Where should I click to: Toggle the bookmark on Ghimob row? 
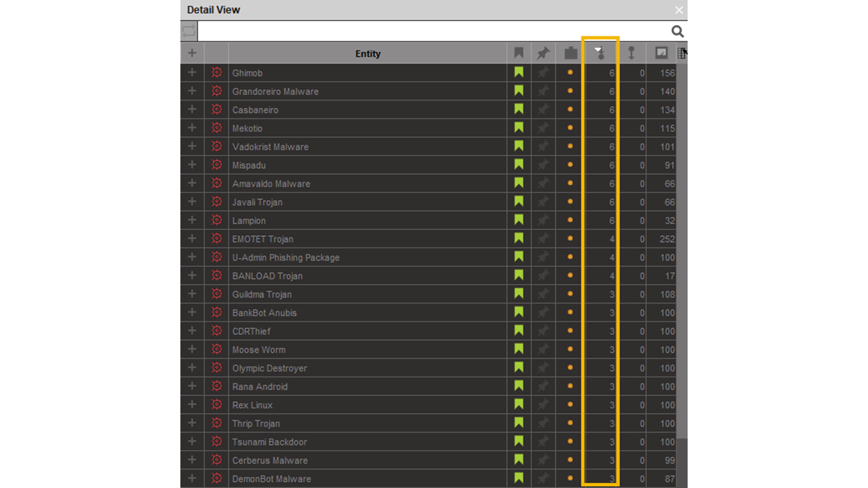[x=519, y=73]
